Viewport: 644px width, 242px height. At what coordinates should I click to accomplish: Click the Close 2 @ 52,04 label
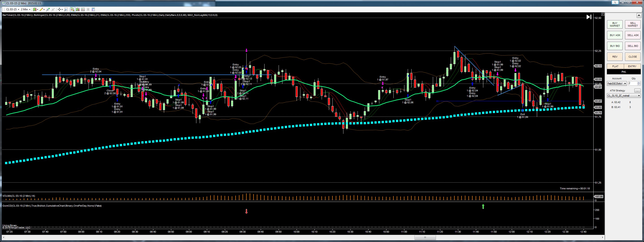pyautogui.click(x=110, y=92)
